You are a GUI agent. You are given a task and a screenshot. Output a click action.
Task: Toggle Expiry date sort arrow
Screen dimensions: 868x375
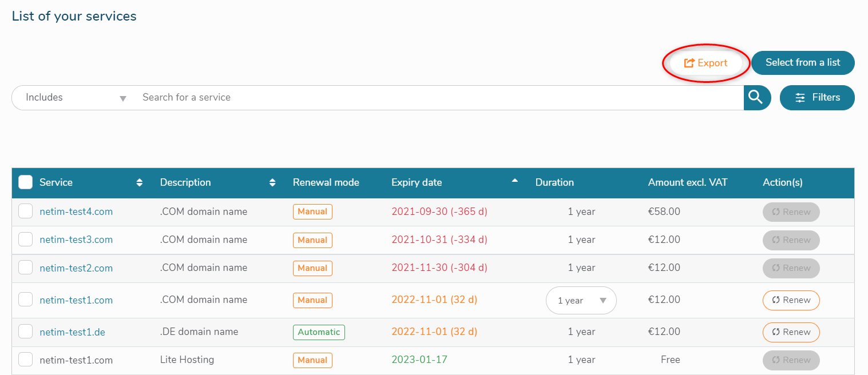(x=514, y=181)
